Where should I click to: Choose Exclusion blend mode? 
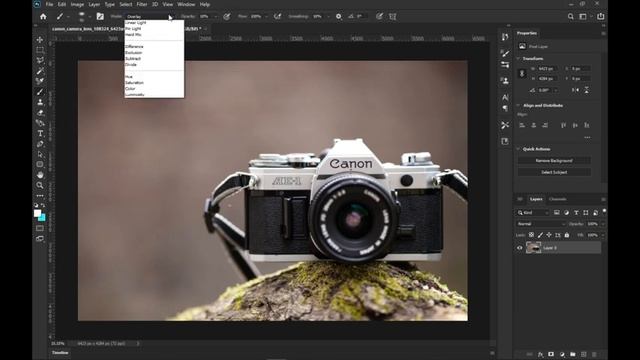pos(154,53)
